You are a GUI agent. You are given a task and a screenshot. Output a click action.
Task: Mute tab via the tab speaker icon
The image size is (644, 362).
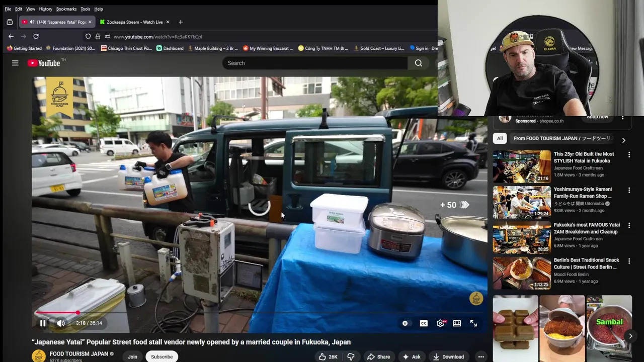point(32,22)
